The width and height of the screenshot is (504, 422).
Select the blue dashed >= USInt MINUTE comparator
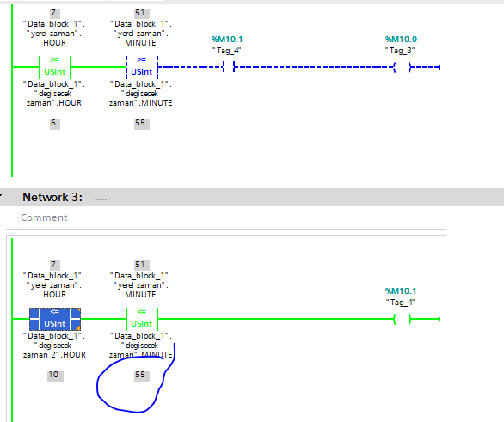coord(141,67)
